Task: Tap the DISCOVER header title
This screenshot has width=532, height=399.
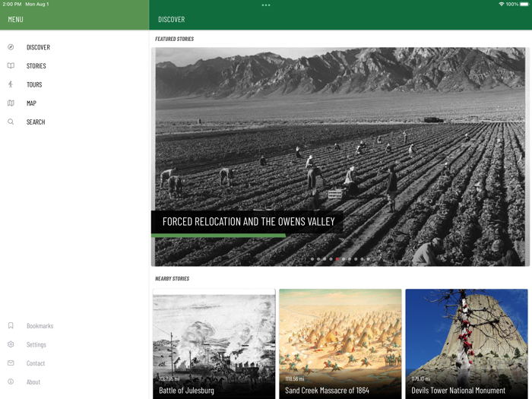Action: tap(171, 20)
